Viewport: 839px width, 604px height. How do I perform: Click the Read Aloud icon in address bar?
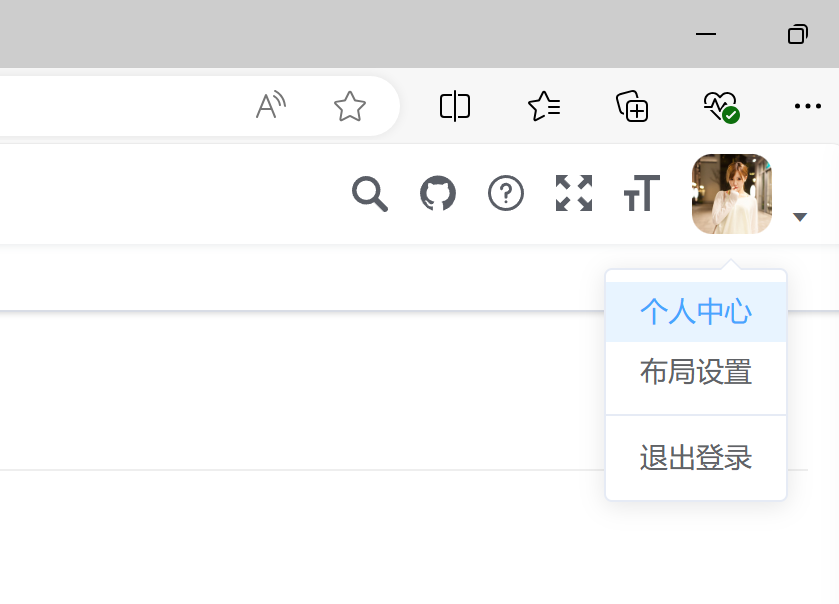pos(271,105)
